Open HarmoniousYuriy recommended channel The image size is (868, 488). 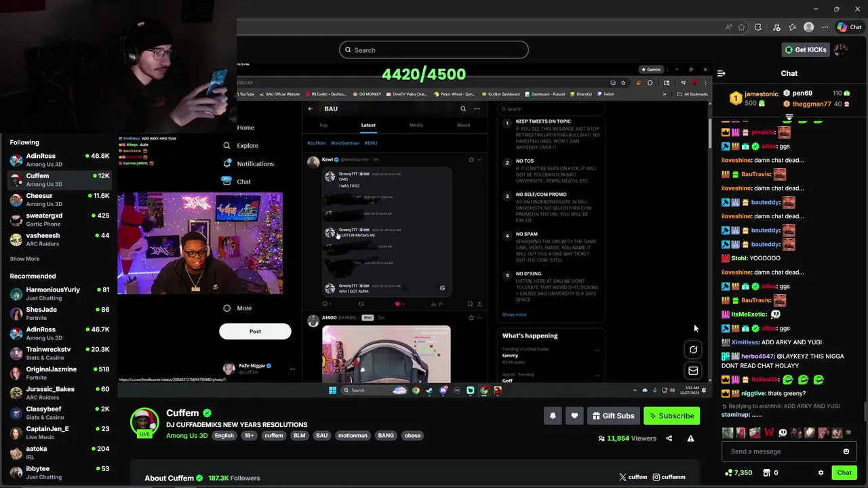pyautogui.click(x=59, y=293)
